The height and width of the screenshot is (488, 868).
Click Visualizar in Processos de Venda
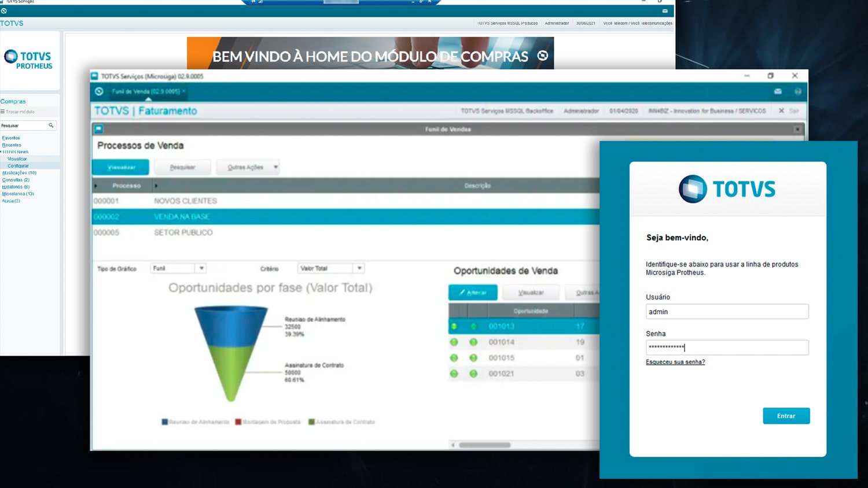(121, 167)
